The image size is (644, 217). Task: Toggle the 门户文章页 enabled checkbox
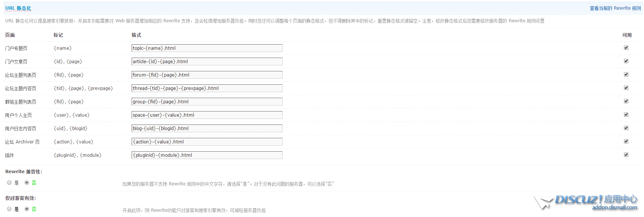(x=626, y=61)
